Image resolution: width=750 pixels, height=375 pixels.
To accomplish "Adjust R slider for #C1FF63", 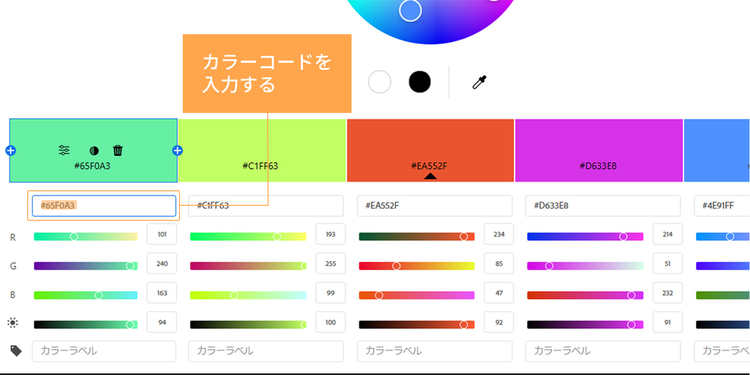I will click(x=248, y=236).
